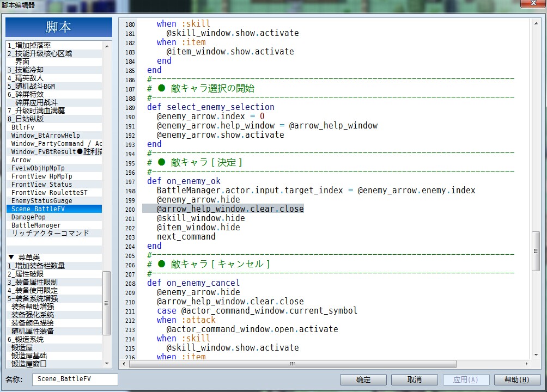This screenshot has height=392, width=547.
Task: Close the script editor window
Action: pos(533,3)
